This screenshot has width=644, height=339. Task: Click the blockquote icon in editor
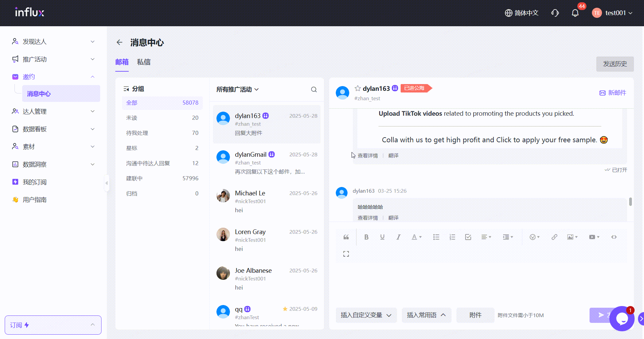[x=346, y=237]
